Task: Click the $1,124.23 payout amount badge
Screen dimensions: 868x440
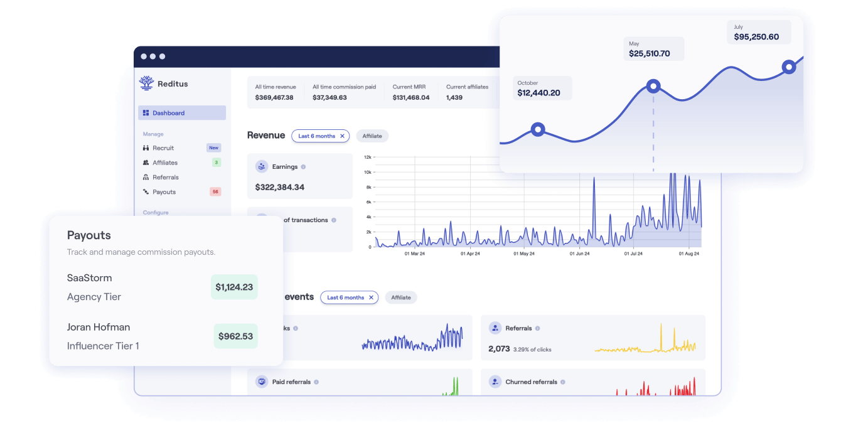Action: tap(234, 287)
